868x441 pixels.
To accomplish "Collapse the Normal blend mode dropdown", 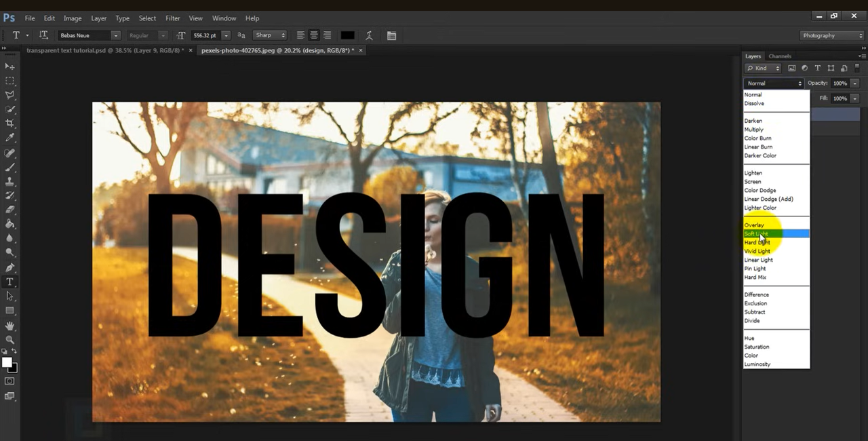I will click(x=774, y=83).
